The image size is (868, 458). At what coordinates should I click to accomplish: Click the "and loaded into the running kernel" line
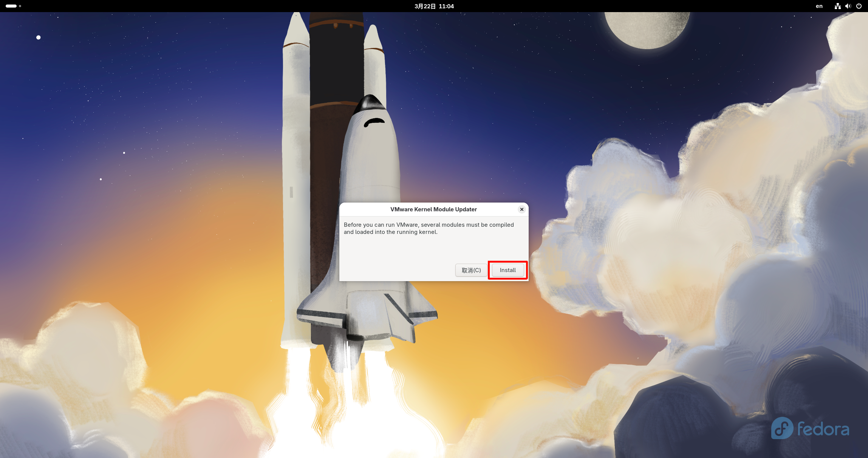point(390,232)
